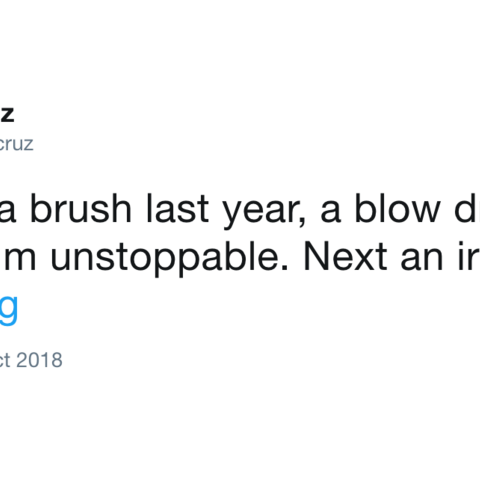Click the word an after Next

(422, 260)
